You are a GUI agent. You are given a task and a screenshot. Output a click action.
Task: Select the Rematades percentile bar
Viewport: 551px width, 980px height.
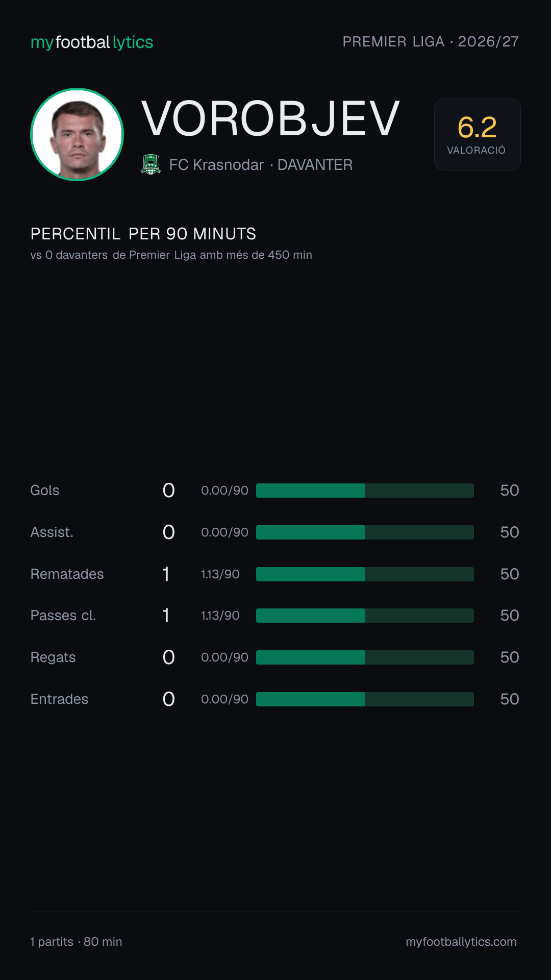click(365, 574)
